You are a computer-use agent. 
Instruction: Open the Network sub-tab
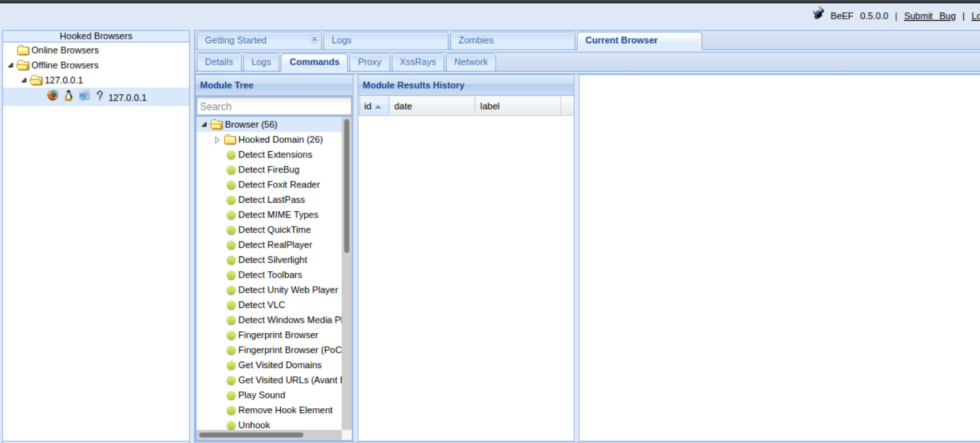coord(471,62)
